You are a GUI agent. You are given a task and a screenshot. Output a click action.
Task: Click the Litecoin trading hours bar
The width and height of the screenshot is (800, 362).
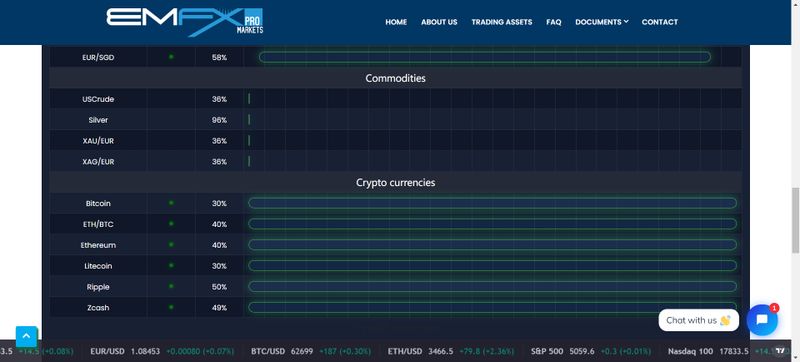point(492,266)
